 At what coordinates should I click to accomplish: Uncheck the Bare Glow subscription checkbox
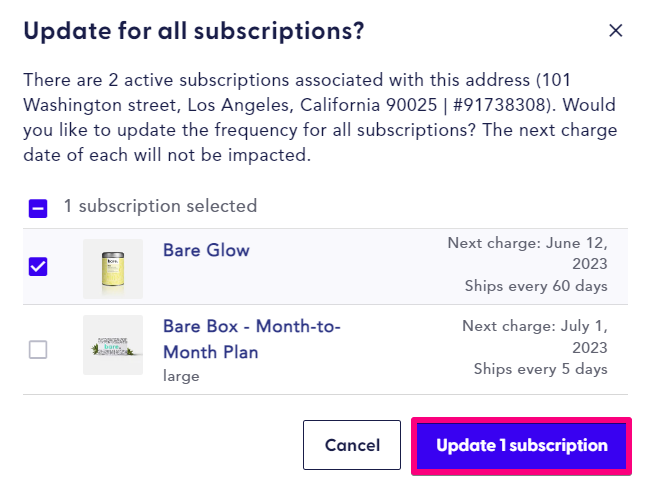38,266
